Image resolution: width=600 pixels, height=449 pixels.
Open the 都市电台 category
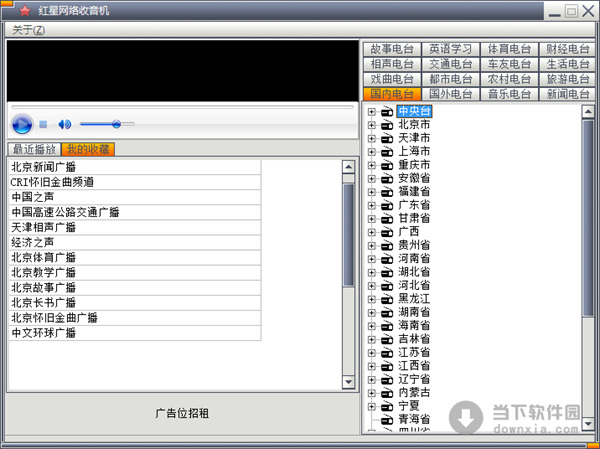[x=450, y=79]
